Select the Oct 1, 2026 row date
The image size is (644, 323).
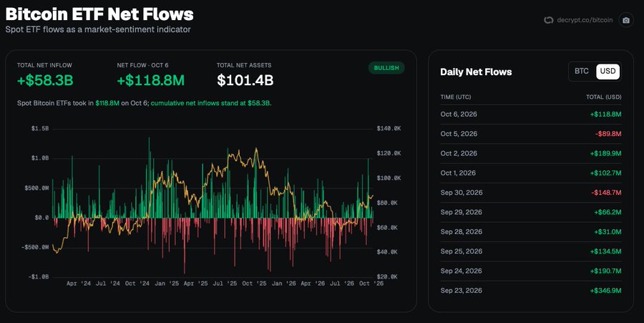pos(458,173)
